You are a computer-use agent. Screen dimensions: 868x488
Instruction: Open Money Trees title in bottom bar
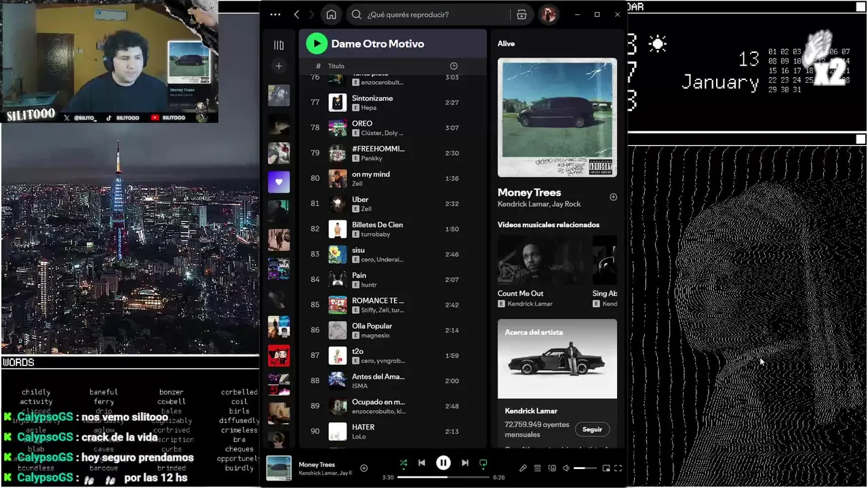317,465
